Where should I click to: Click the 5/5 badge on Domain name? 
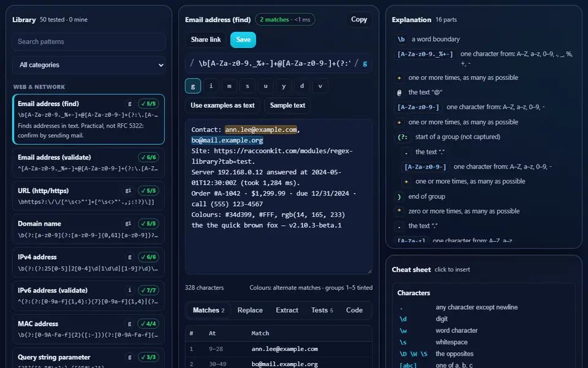coord(148,223)
